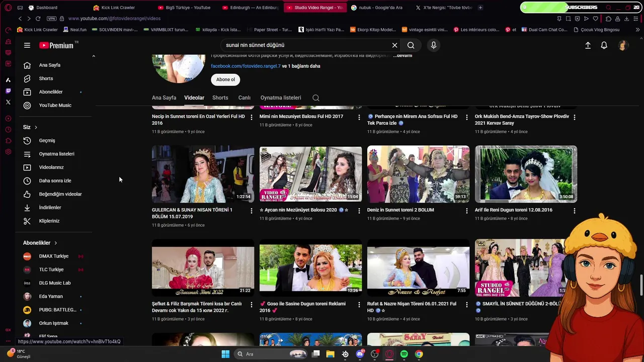Open the create/upload icon in YouTube header
The height and width of the screenshot is (362, 644).
point(588,45)
